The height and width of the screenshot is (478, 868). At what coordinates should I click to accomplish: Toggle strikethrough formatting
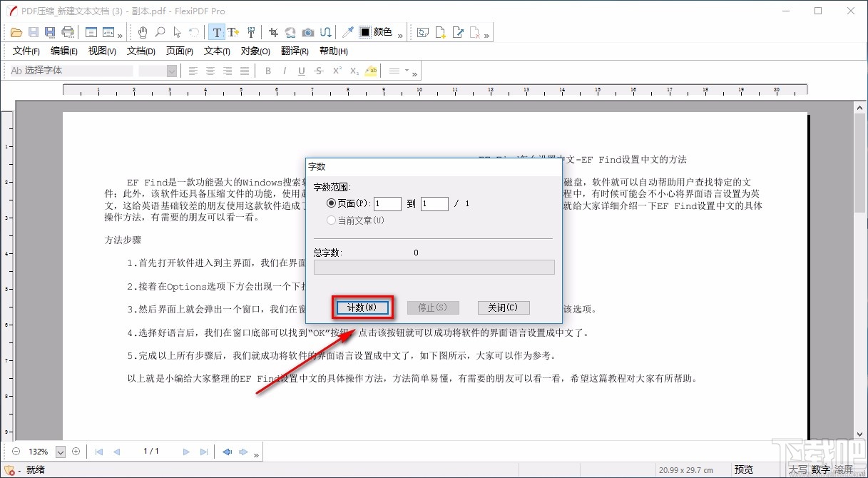click(319, 71)
